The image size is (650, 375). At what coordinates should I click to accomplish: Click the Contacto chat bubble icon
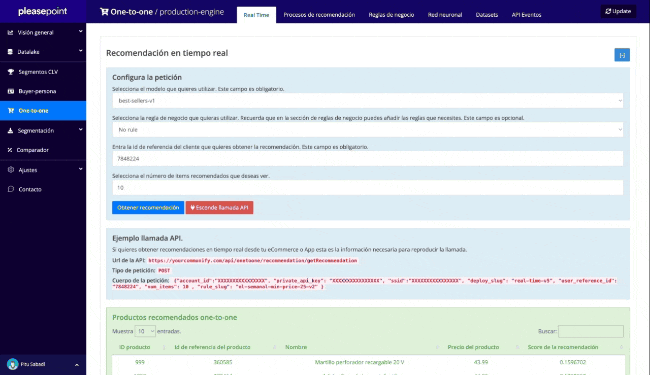[x=11, y=189]
